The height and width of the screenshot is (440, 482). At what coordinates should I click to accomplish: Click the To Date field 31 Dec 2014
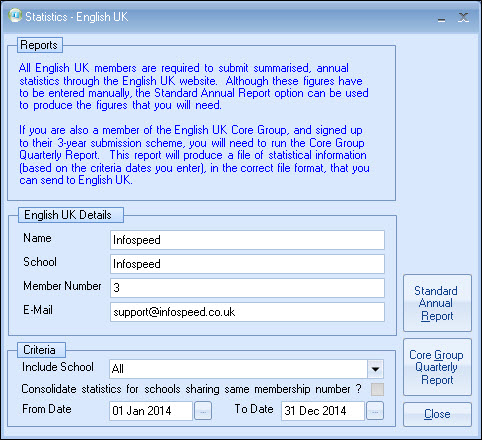click(x=323, y=411)
